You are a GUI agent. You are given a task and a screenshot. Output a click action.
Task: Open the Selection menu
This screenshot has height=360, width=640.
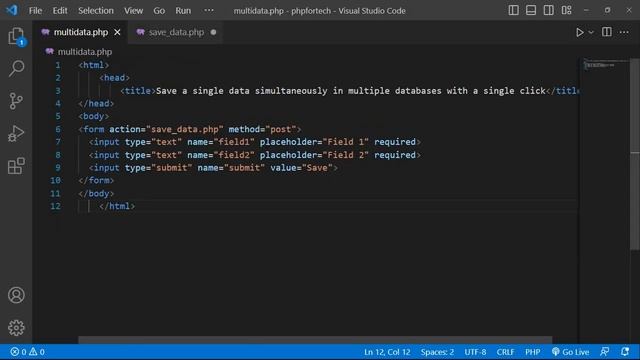click(x=96, y=11)
